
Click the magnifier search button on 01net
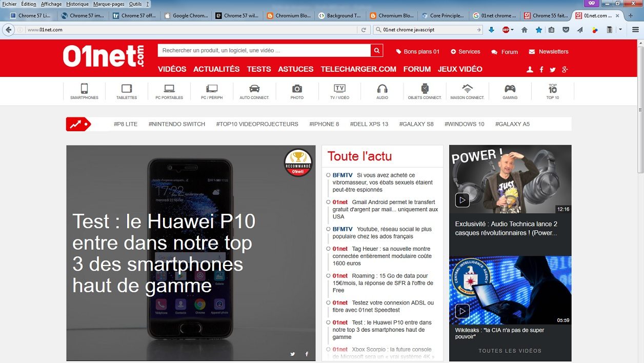click(x=377, y=51)
